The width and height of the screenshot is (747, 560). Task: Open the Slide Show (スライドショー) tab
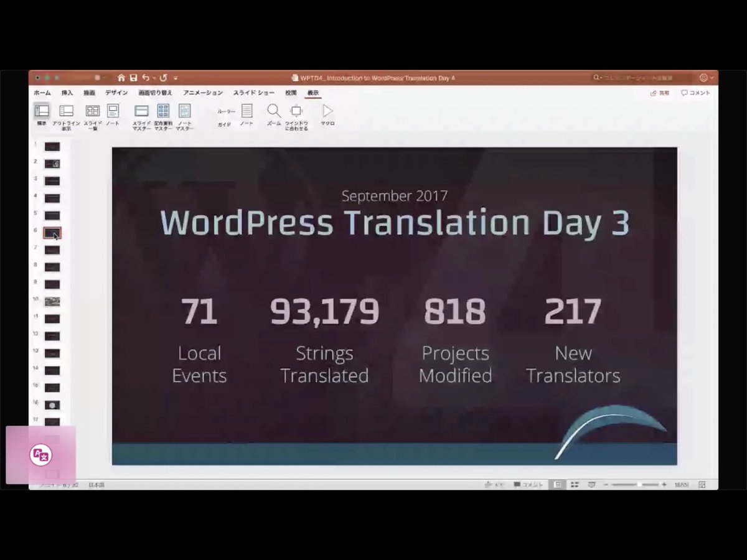coord(254,93)
